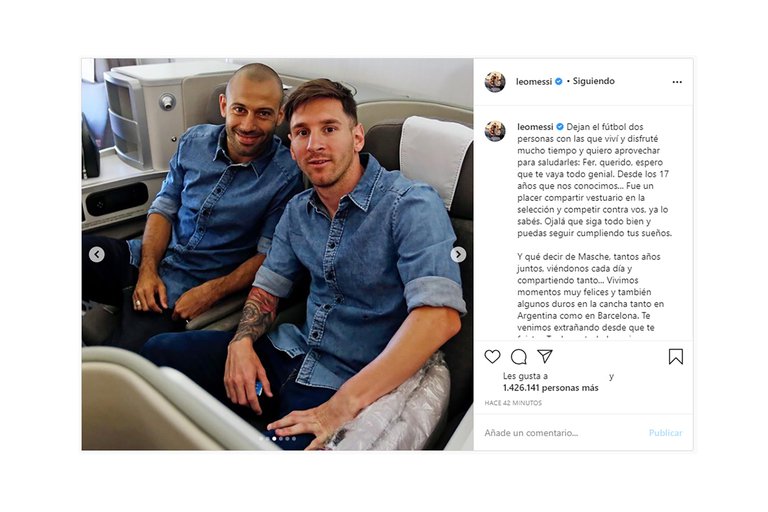This screenshot has width=768, height=512.
Task: Click the verified badge in the header
Action: click(558, 81)
